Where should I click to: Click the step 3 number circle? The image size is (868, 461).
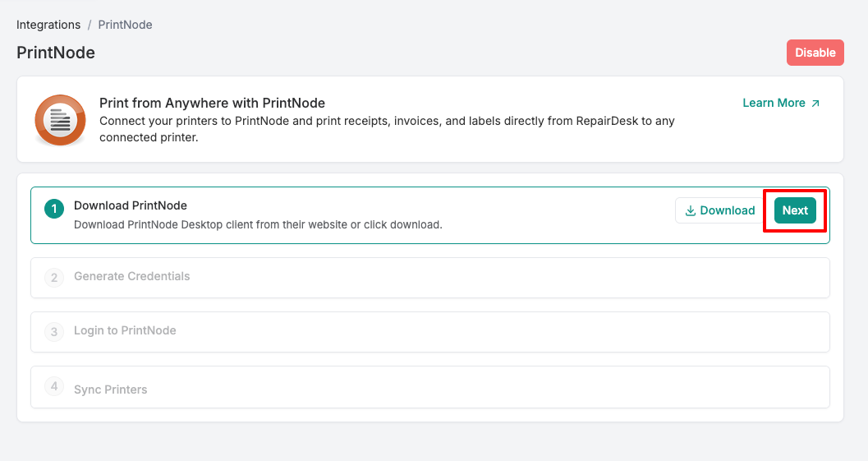(54, 332)
